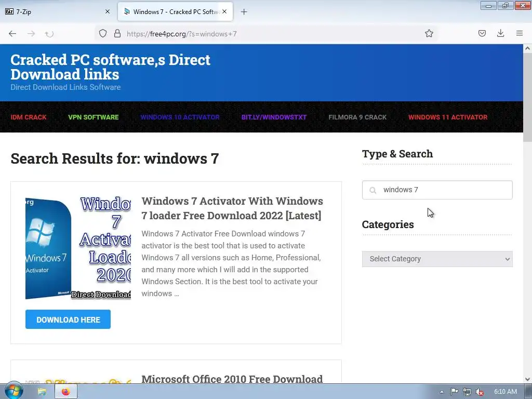
Task: Click the Windows 7 Activator excerpt paragraph
Action: coord(232,263)
